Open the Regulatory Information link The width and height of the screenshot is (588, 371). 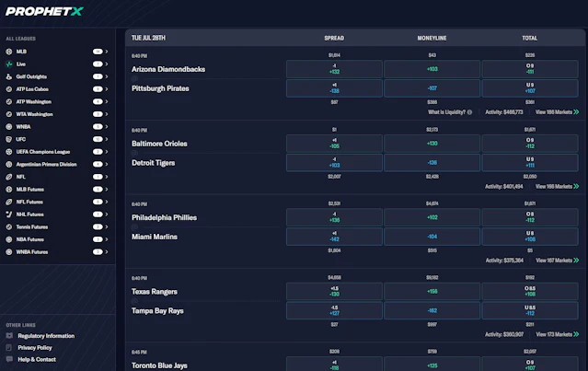pos(46,336)
